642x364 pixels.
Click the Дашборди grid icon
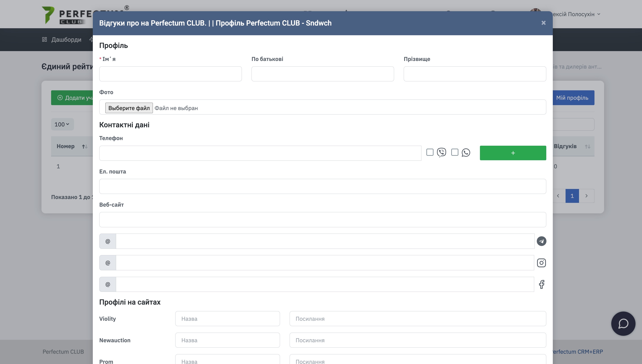(45, 39)
